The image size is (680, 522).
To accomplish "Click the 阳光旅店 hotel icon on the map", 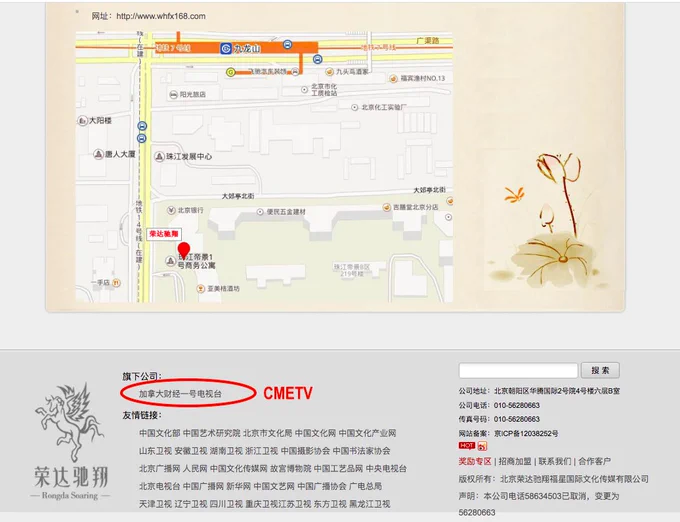I will pos(173,95).
